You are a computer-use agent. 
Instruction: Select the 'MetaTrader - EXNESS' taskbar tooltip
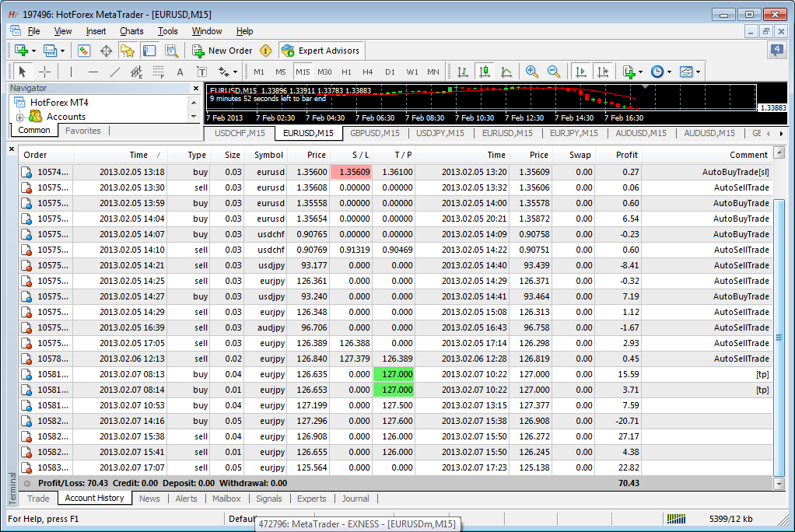tap(358, 524)
